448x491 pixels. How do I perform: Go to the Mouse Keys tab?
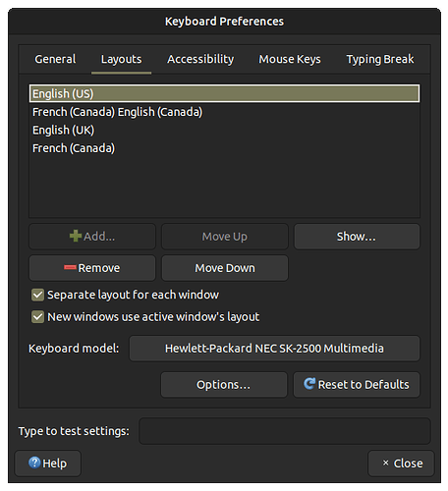click(x=290, y=59)
